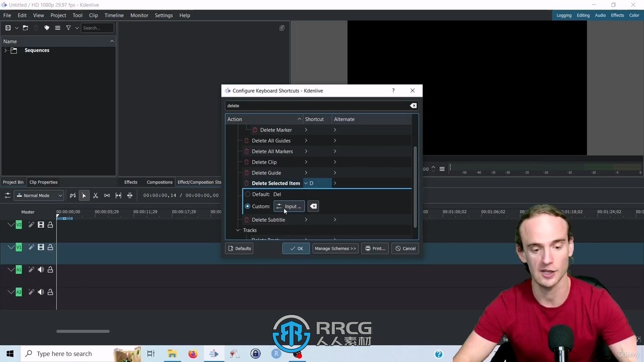644x362 pixels.
Task: Click the shortcuts list vertical scrollbar
Action: [415, 186]
